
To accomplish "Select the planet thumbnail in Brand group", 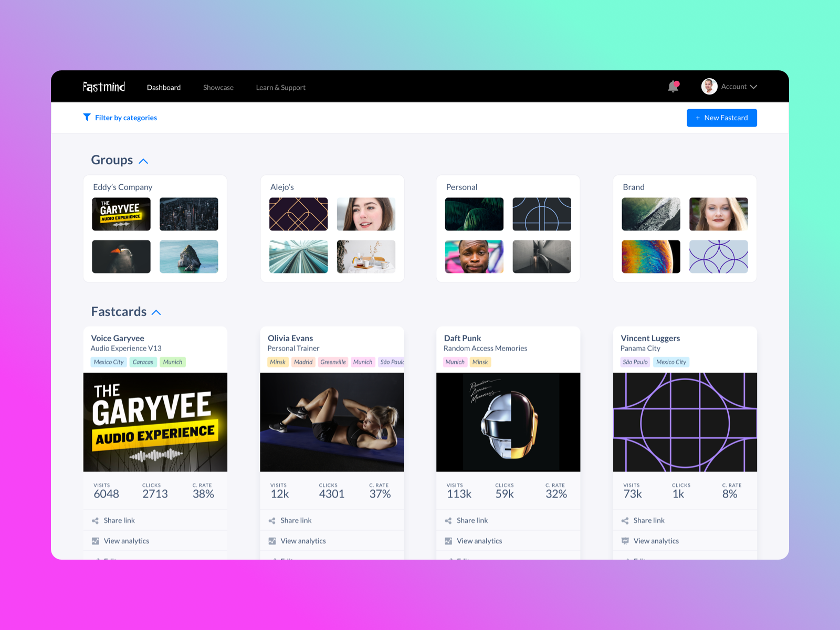I will [x=651, y=257].
